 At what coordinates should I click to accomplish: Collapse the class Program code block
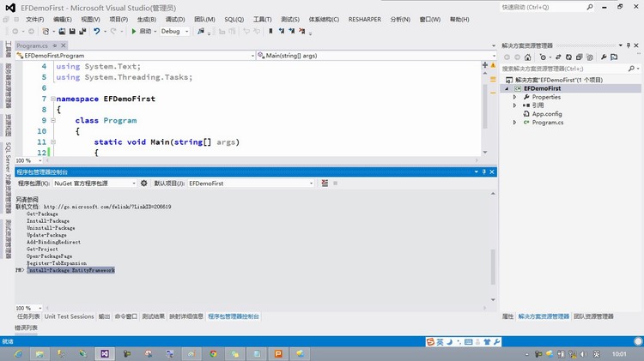point(53,120)
